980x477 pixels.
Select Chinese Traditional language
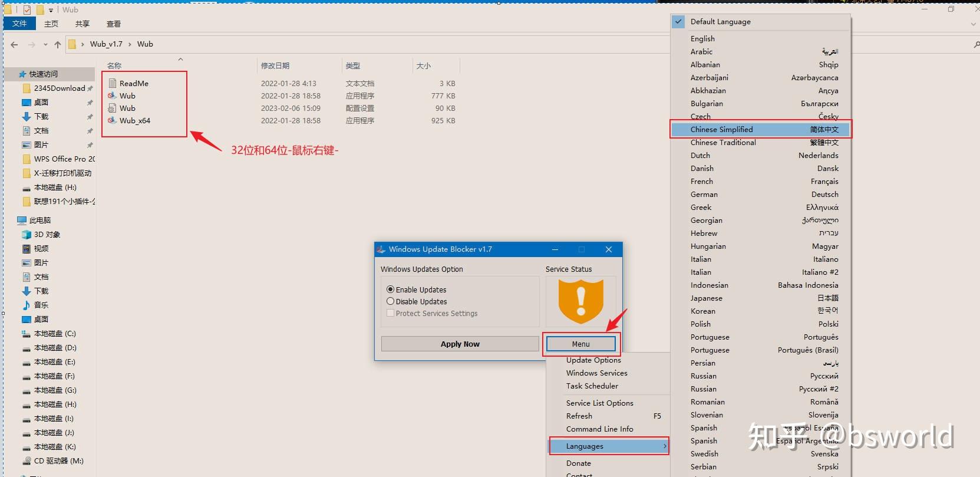(761, 143)
